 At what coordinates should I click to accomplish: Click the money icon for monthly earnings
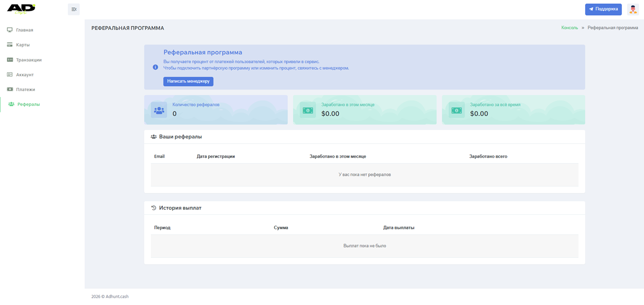(308, 110)
